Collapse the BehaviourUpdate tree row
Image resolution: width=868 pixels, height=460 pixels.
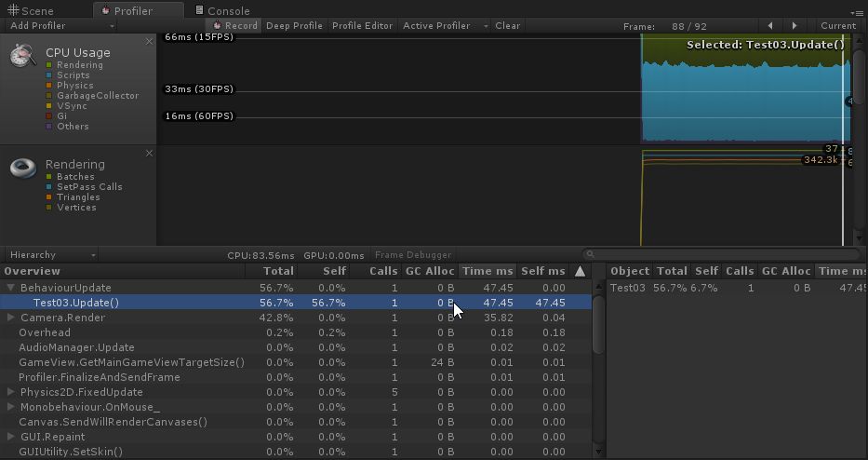[x=10, y=288]
